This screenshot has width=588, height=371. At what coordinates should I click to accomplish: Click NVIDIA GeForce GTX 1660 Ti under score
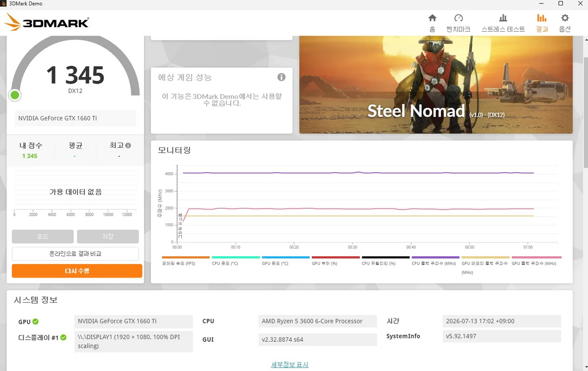(x=75, y=118)
